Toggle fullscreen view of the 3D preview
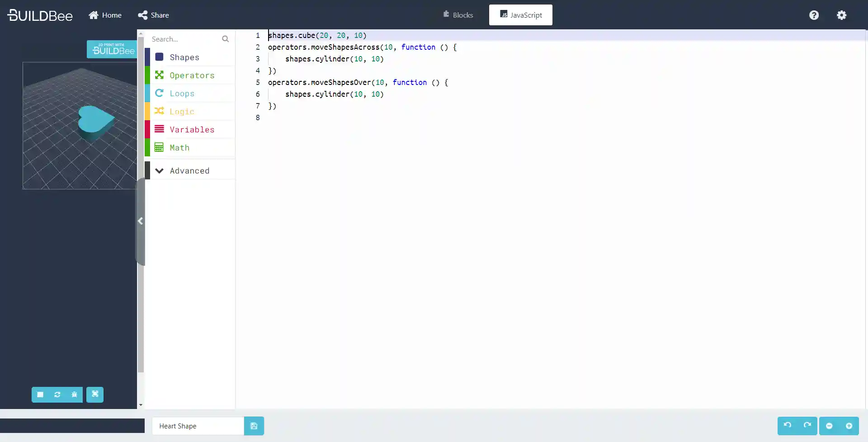 95,395
